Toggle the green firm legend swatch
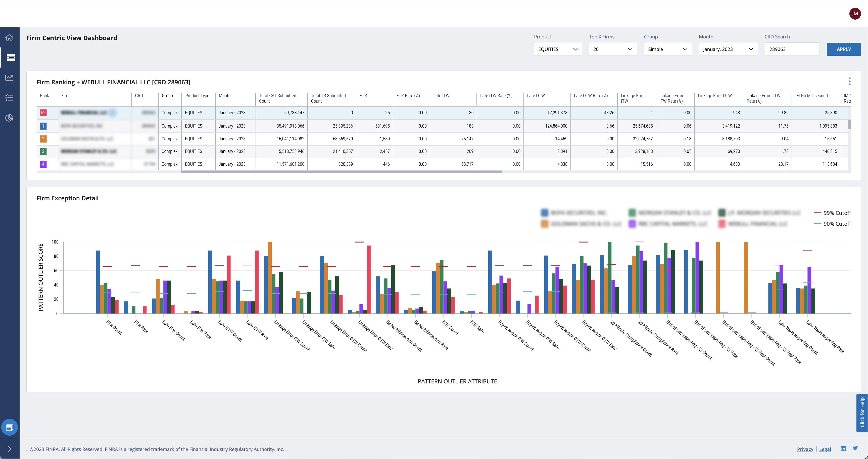 (632, 213)
